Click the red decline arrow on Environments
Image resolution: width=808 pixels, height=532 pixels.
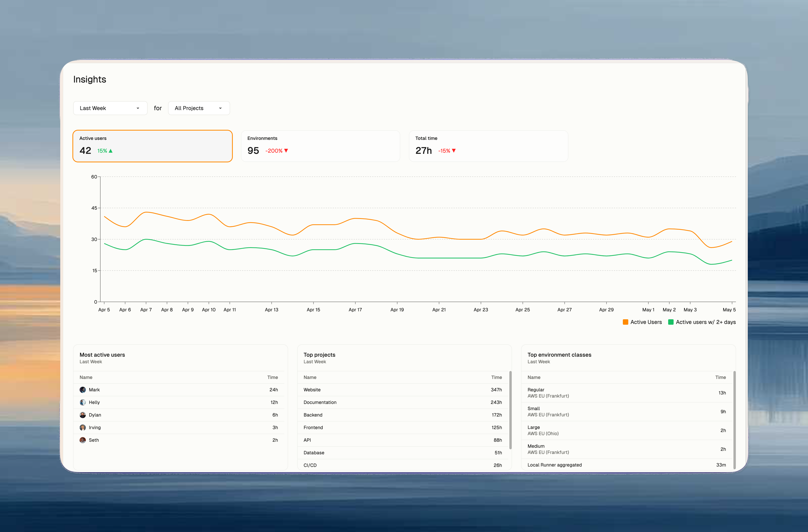click(x=286, y=151)
